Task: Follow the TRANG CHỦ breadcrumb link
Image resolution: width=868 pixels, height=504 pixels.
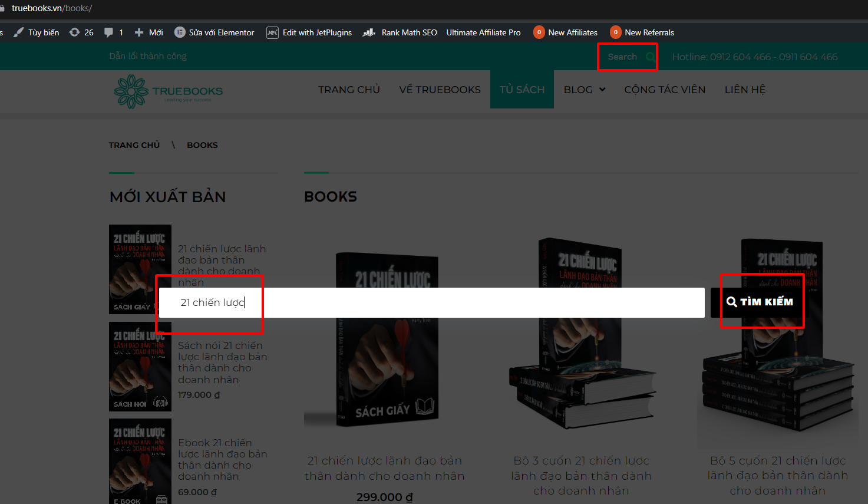Action: click(x=134, y=145)
